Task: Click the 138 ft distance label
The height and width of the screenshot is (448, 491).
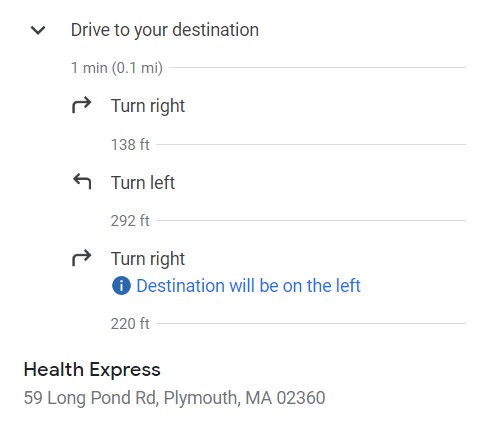Action: point(130,145)
